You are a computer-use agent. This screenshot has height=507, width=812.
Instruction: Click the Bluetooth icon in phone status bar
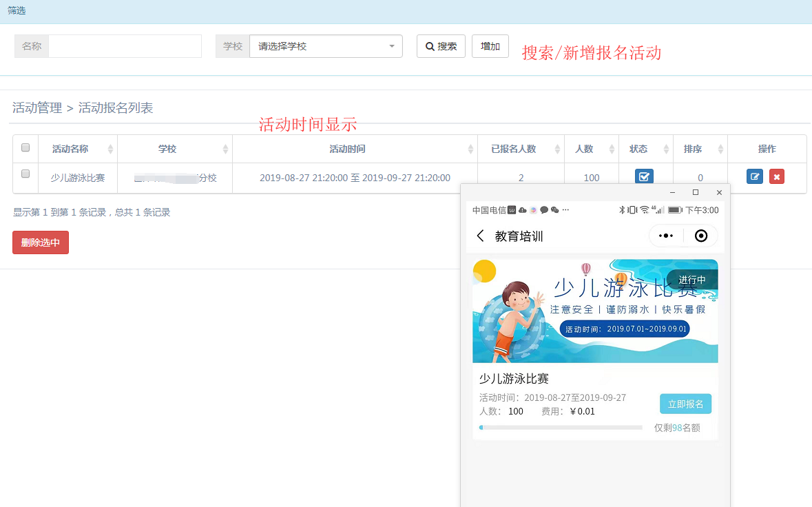tap(621, 209)
